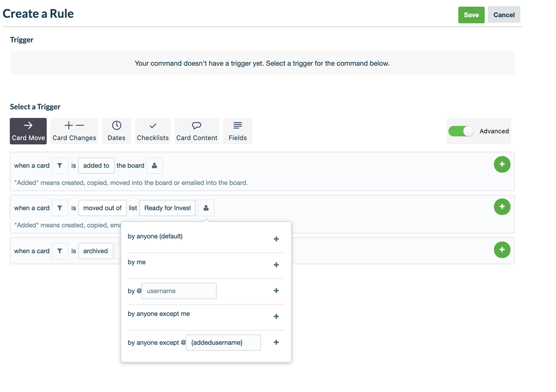Open the Card Move trigger tab

point(28,131)
